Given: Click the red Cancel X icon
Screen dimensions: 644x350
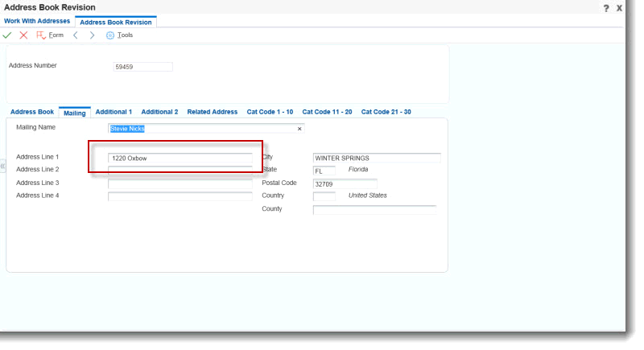Looking at the screenshot, I should [x=23, y=35].
